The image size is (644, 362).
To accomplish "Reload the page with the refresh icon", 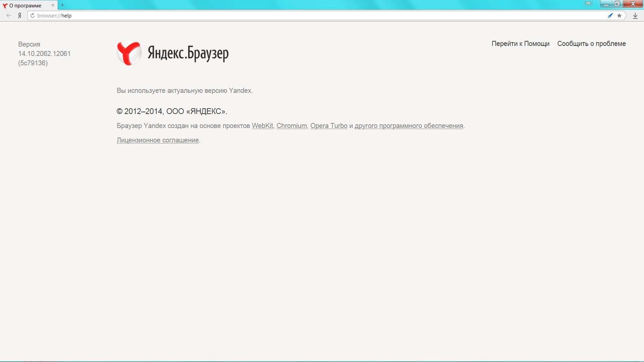I will [33, 15].
